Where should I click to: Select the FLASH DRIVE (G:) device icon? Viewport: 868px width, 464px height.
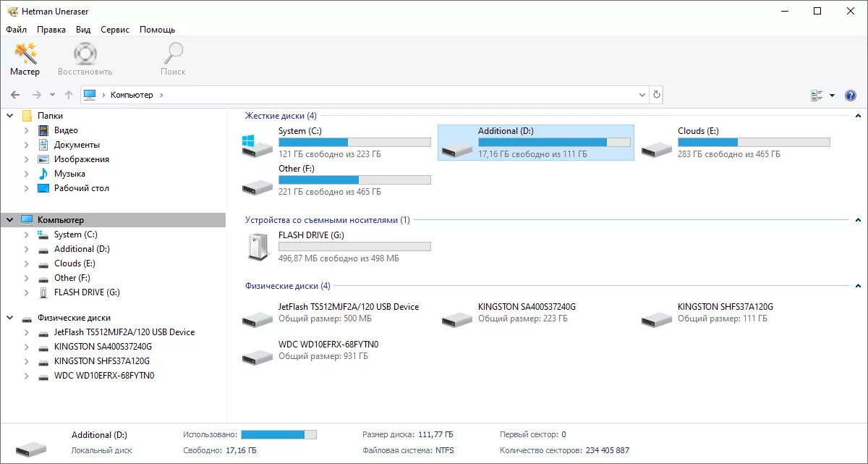click(258, 247)
